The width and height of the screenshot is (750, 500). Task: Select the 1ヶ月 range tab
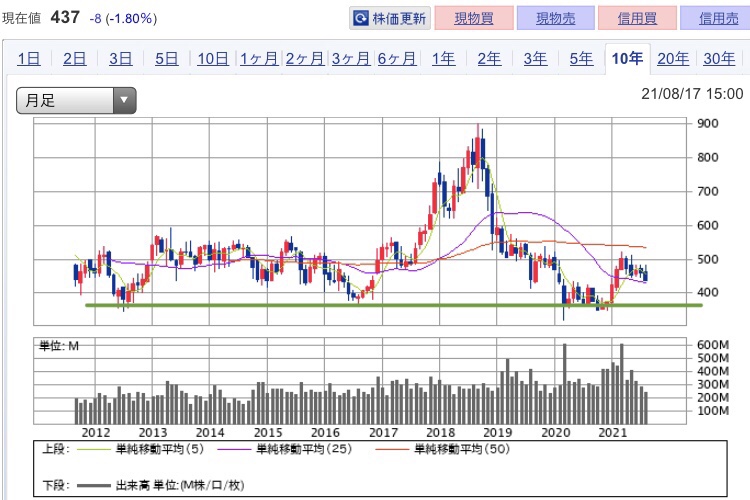tap(259, 59)
